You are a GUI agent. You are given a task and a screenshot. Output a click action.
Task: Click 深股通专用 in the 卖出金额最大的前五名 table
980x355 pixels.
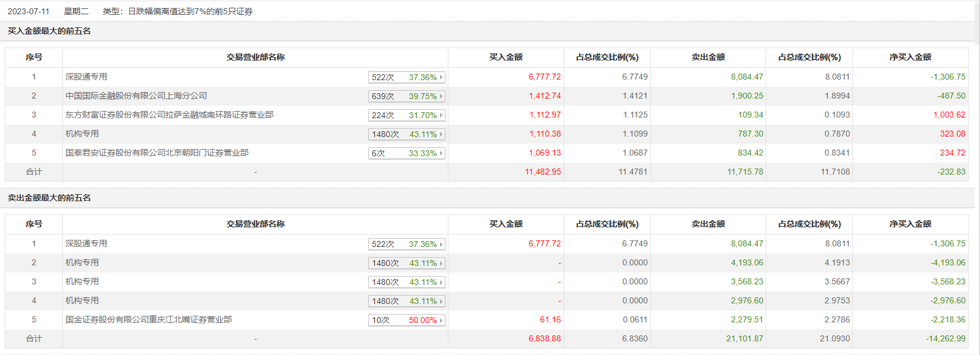point(86,243)
